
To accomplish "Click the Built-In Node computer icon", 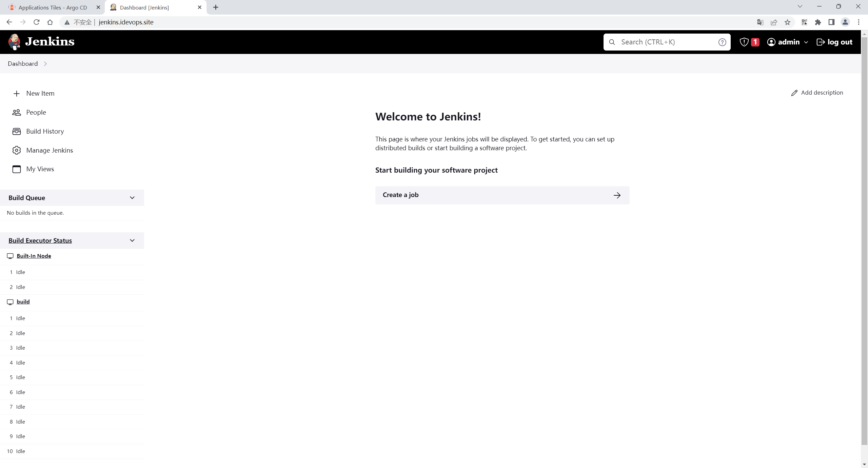I will pyautogui.click(x=10, y=256).
